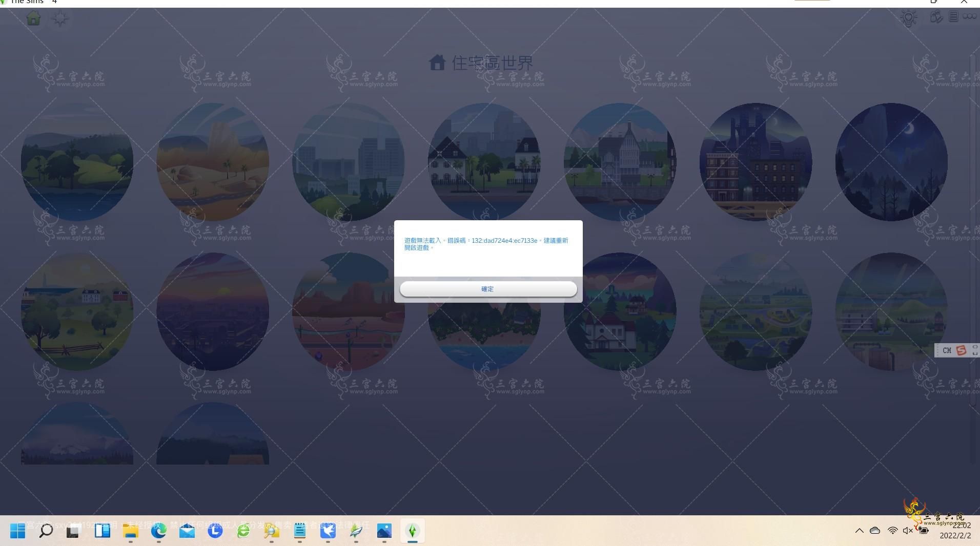The width and height of the screenshot is (980, 546).
Task: Open the notebook list icon at top right
Action: (953, 17)
